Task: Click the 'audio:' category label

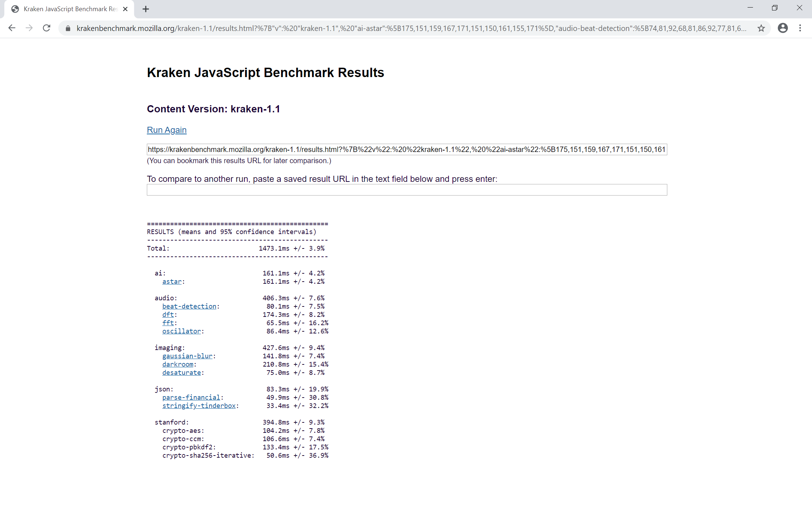Action: point(166,298)
